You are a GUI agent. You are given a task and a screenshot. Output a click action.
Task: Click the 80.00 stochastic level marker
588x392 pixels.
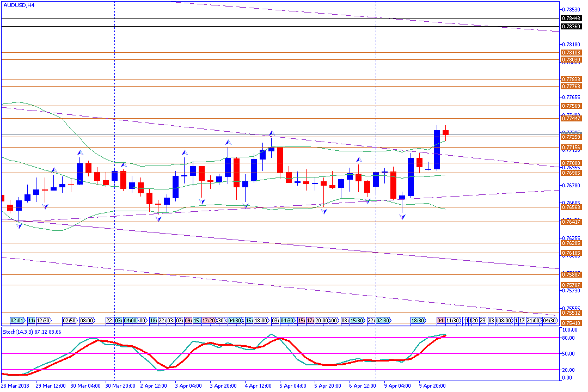567,338
